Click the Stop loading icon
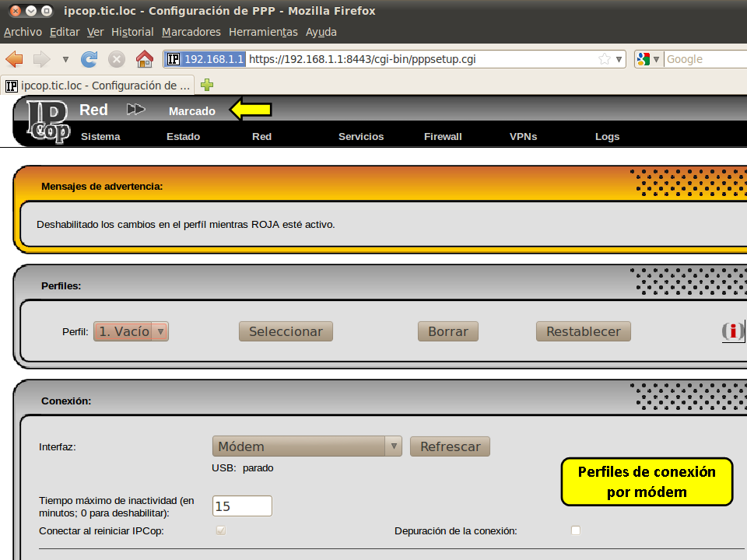The image size is (747, 560). coord(117,59)
